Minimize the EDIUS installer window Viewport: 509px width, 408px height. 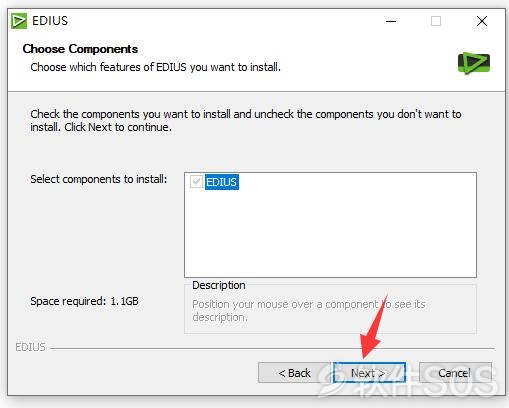click(391, 21)
